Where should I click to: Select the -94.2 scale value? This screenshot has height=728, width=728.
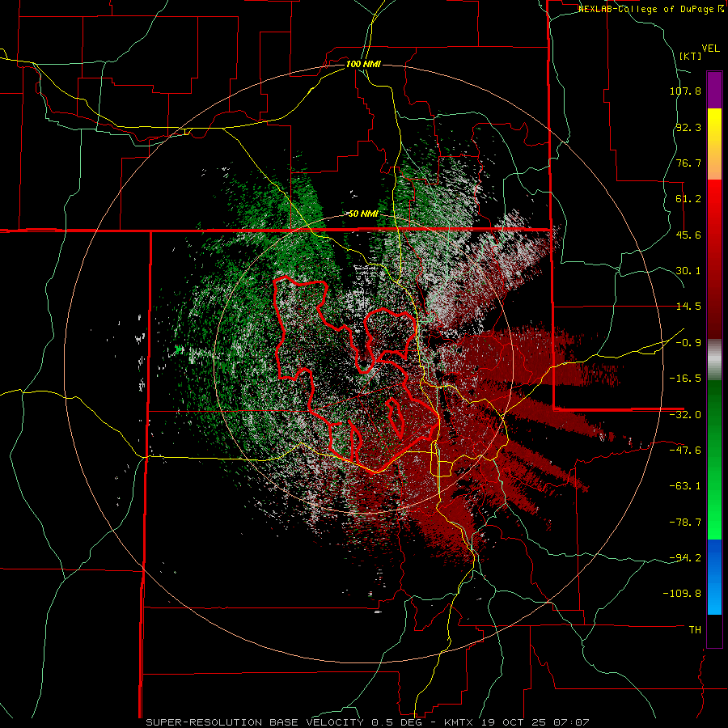(x=685, y=558)
